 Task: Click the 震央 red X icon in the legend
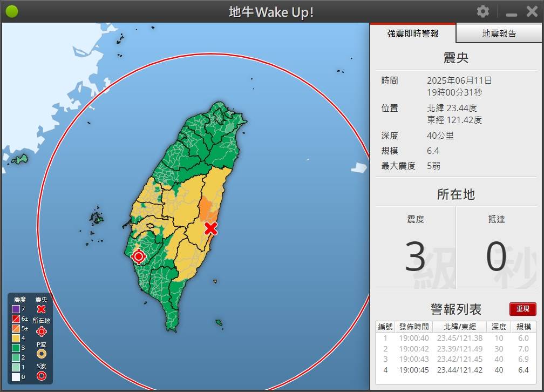pos(41,309)
